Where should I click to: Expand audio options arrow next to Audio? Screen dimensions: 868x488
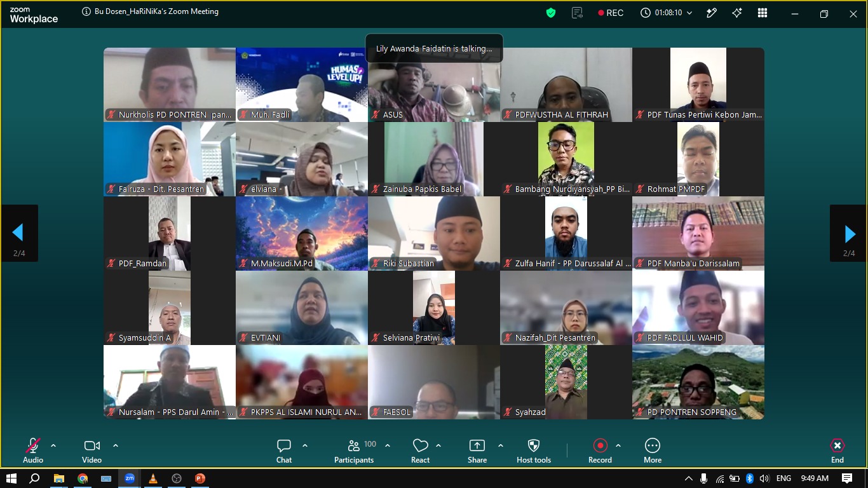pyautogui.click(x=53, y=445)
